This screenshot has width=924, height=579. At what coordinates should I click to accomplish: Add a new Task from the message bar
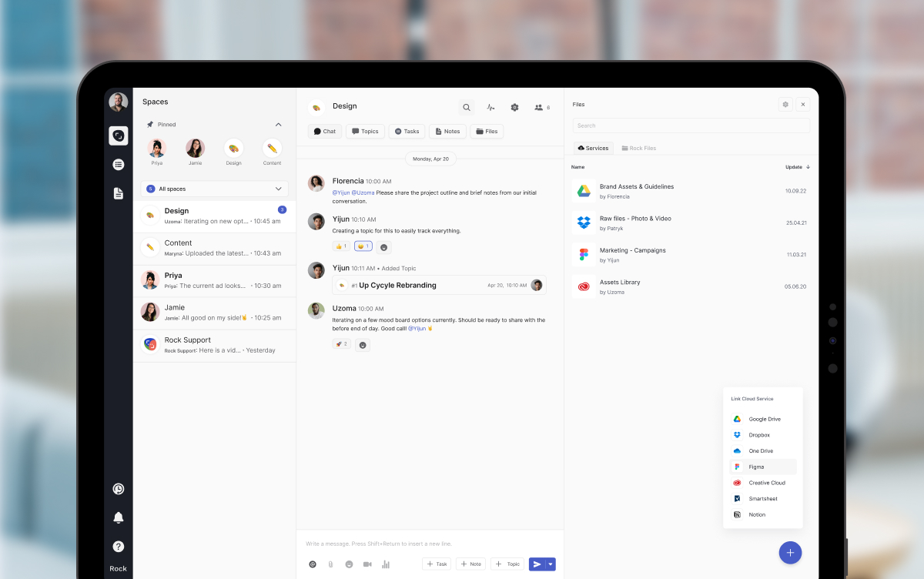pos(437,564)
